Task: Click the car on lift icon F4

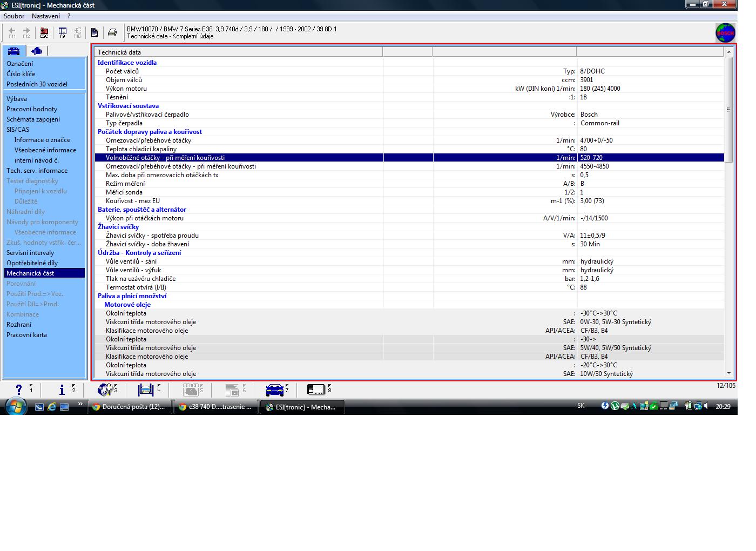Action: coord(146,389)
